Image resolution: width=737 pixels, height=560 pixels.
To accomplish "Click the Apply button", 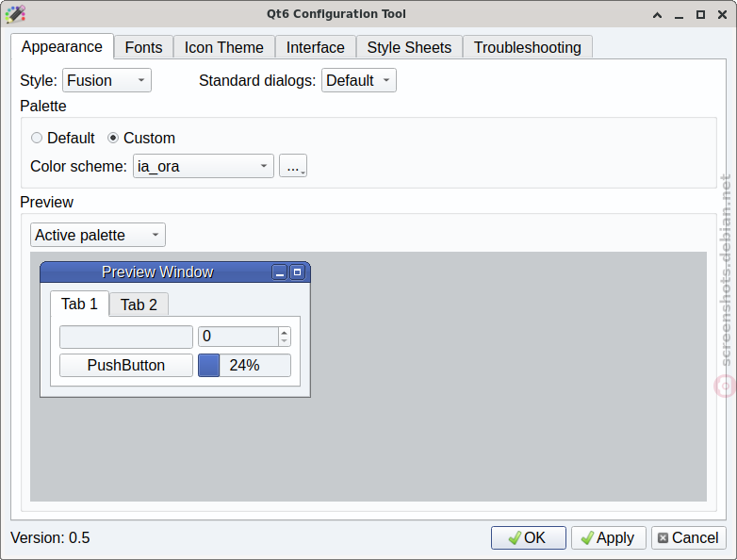I will pos(608,537).
